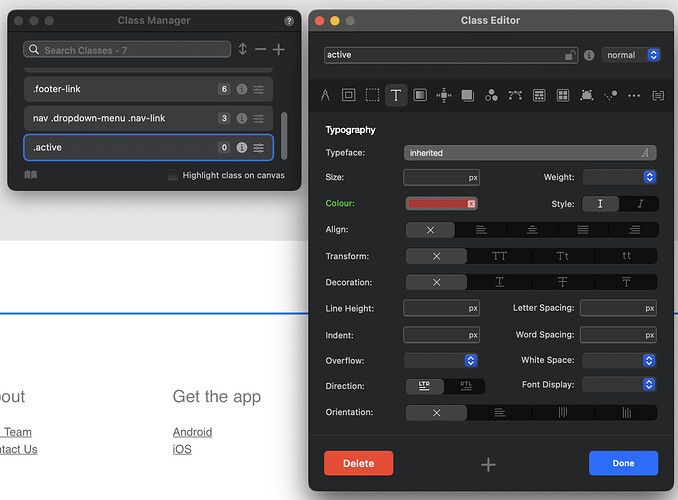Set Transform to lowercase tt
The height and width of the screenshot is (500, 678).
click(627, 256)
